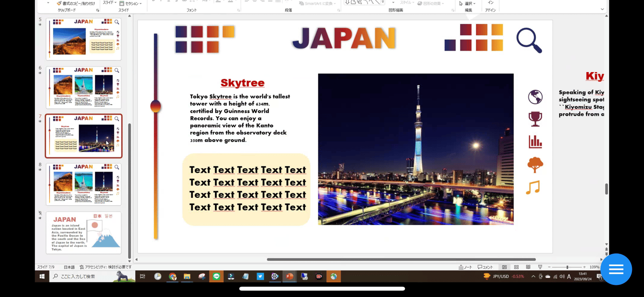The height and width of the screenshot is (297, 644).
Task: Open LINE from the taskbar
Action: coord(216,276)
